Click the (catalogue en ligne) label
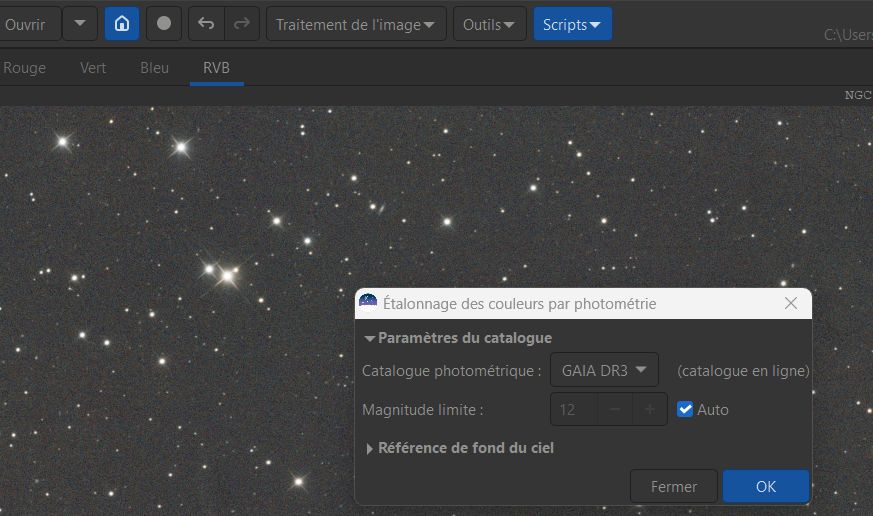This screenshot has width=873, height=516. click(743, 371)
